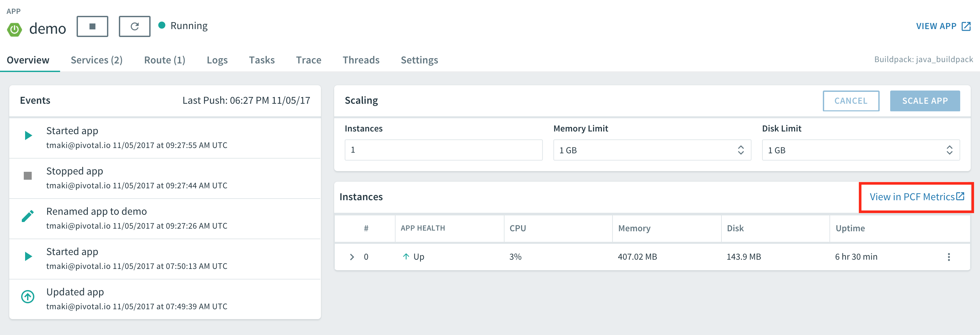The width and height of the screenshot is (980, 335).
Task: Click the Instances count input field
Action: (443, 150)
